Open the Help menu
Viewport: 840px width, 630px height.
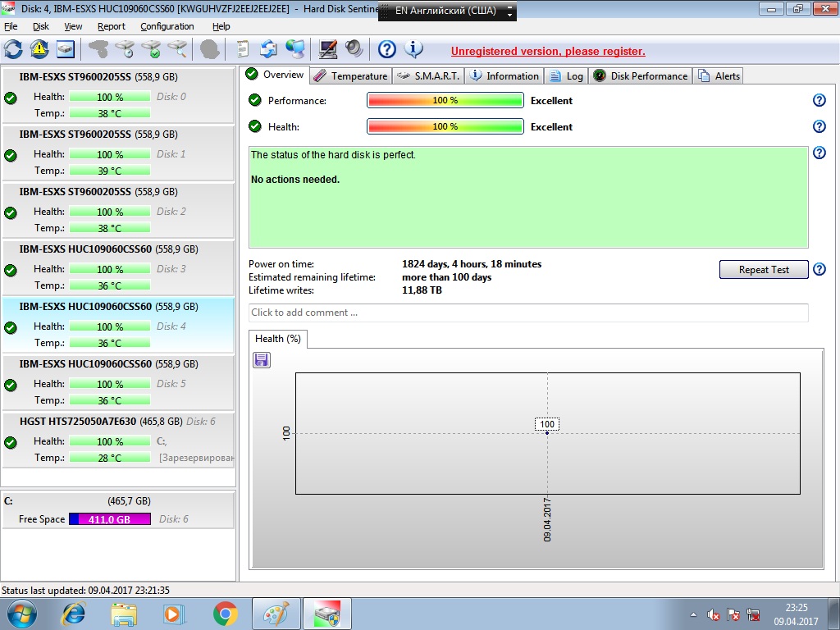pyautogui.click(x=221, y=26)
